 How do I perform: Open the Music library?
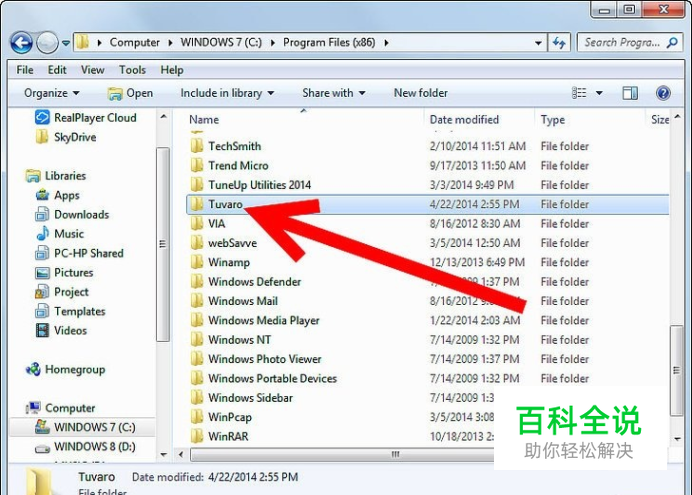pyautogui.click(x=60, y=234)
